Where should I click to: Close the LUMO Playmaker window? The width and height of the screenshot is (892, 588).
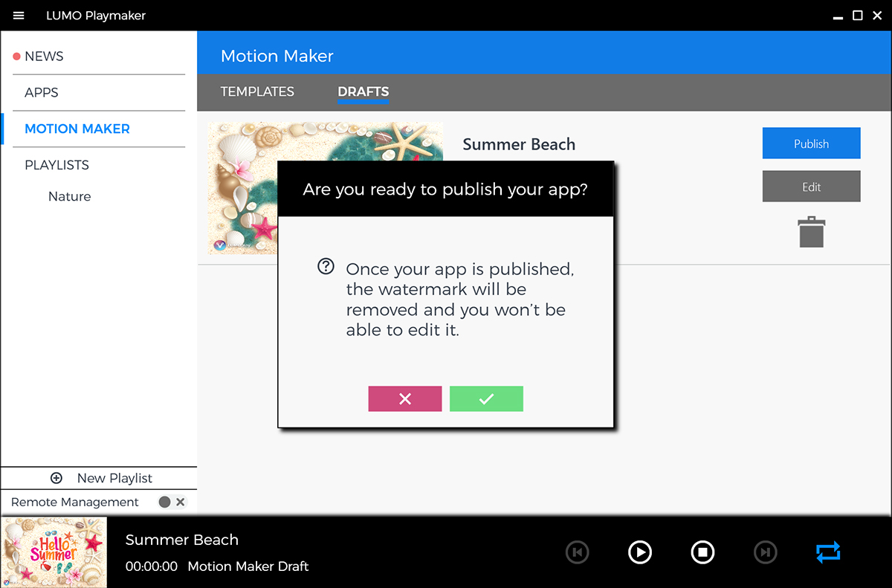[877, 16]
